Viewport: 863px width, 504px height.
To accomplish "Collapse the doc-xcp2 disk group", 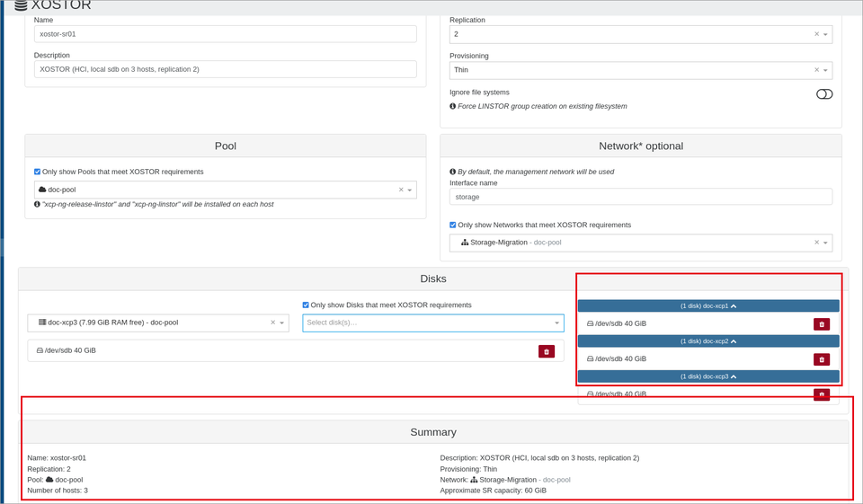I will click(708, 341).
